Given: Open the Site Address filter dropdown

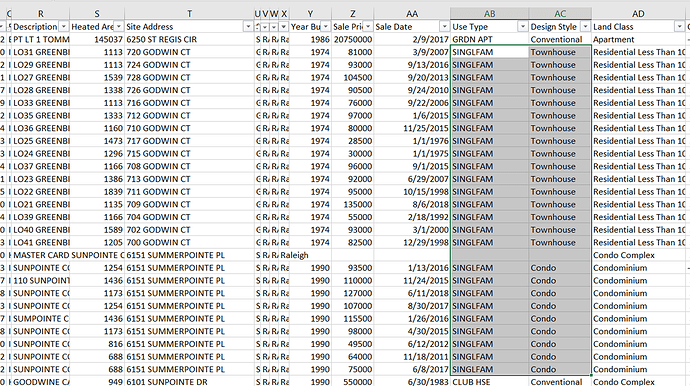Looking at the screenshot, I should point(248,27).
